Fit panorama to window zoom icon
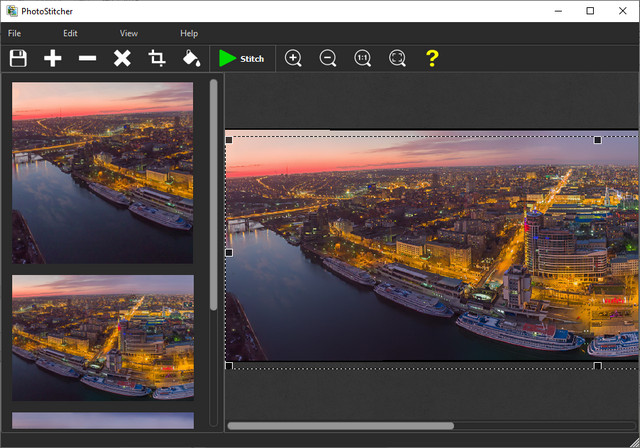640x448 pixels. pyautogui.click(x=397, y=59)
